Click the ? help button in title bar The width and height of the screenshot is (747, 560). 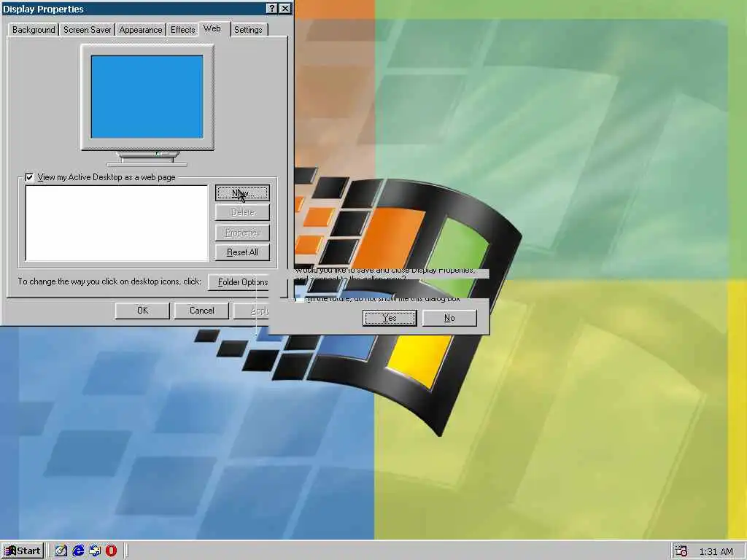[x=271, y=9]
